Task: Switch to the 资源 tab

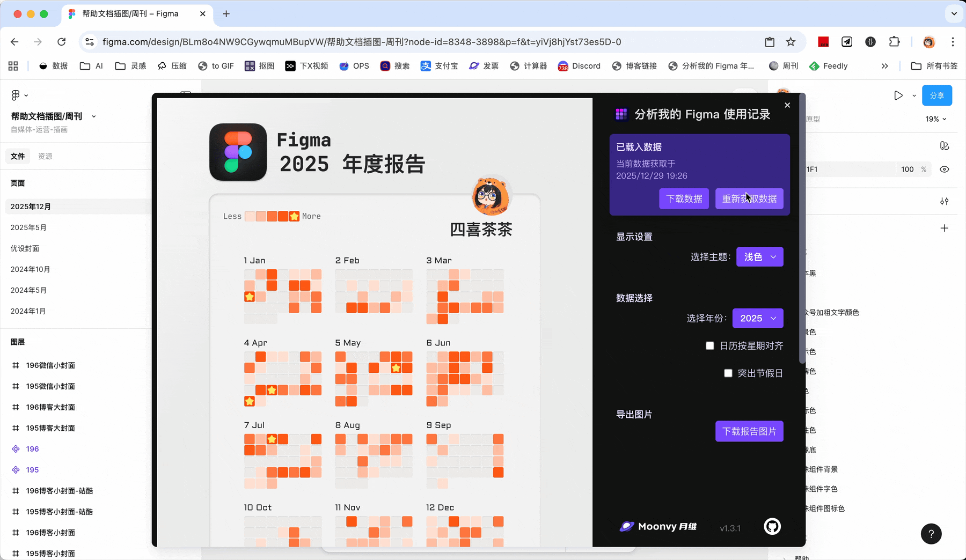Action: 45,156
